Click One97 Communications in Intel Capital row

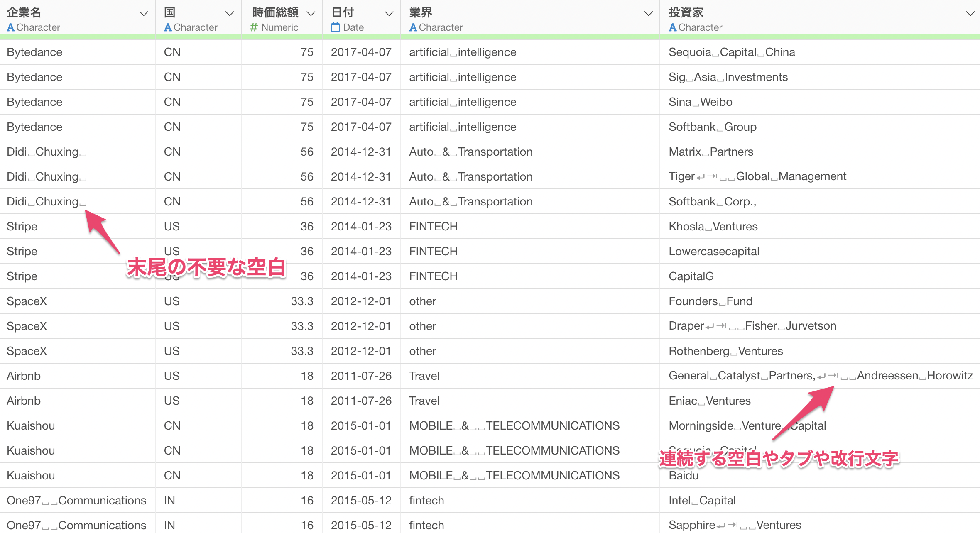click(76, 500)
